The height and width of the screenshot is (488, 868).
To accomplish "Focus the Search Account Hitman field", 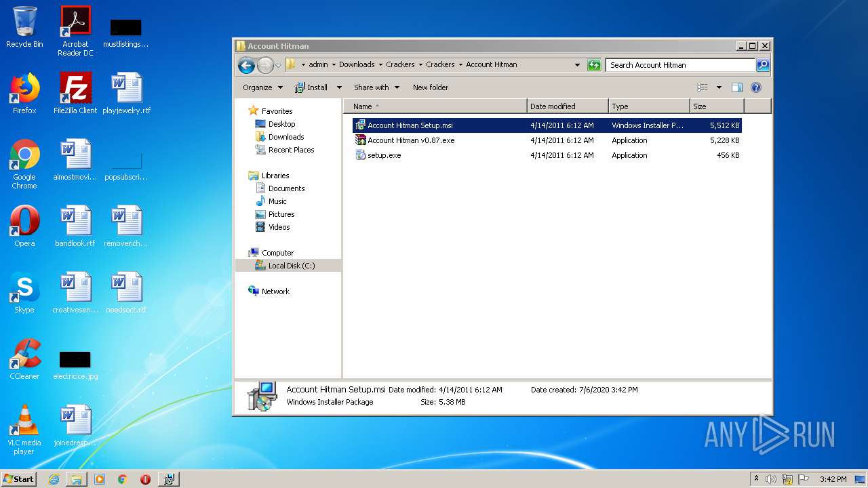I will point(680,65).
